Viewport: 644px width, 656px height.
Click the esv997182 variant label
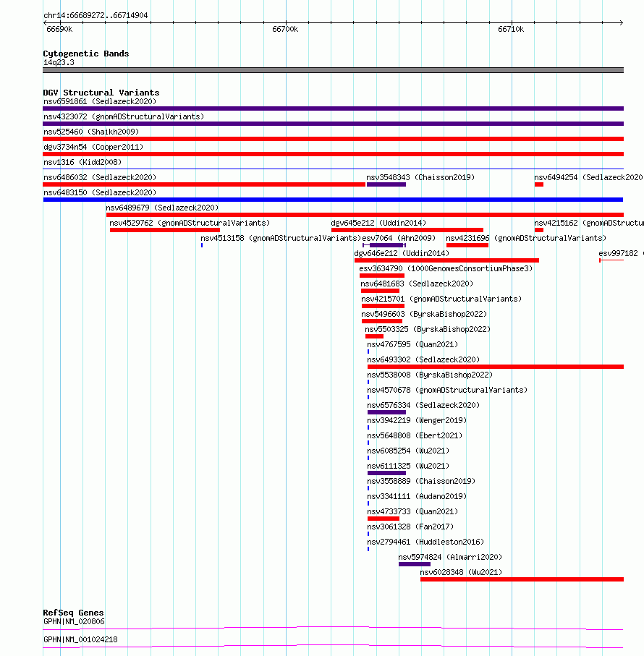coord(621,254)
